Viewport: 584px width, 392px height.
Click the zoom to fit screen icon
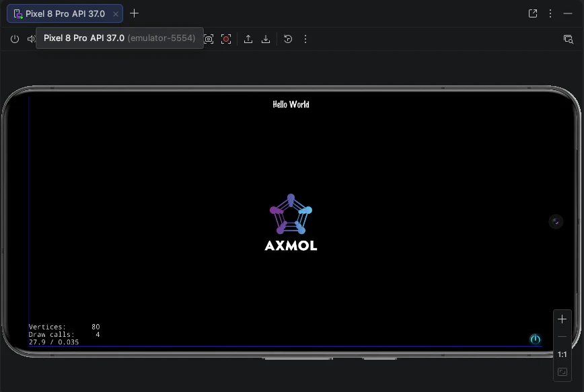(x=562, y=372)
